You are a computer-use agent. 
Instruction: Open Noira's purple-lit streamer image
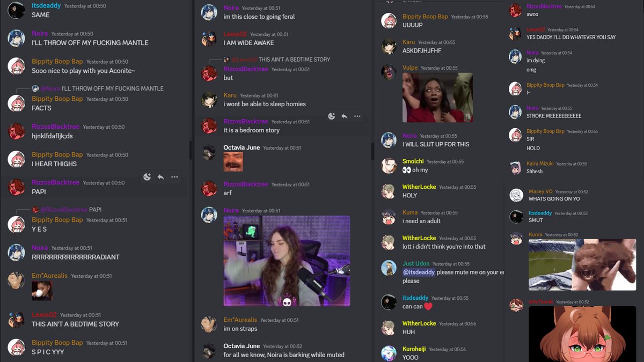pos(287,261)
